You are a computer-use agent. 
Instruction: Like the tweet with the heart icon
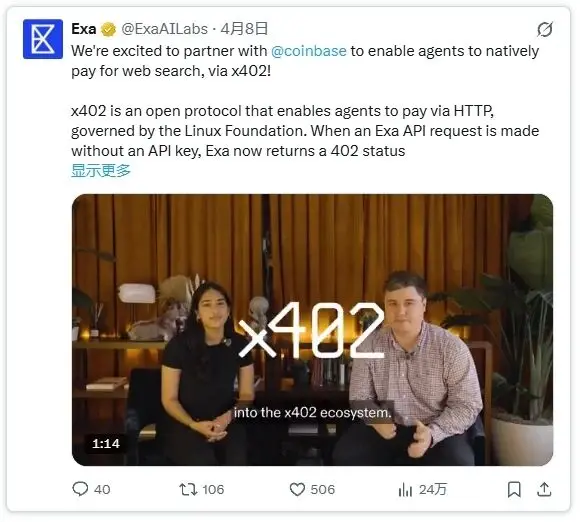click(x=297, y=489)
